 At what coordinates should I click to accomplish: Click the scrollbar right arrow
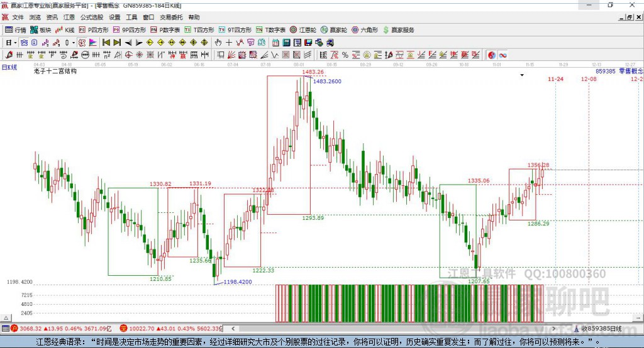pyautogui.click(x=553, y=329)
